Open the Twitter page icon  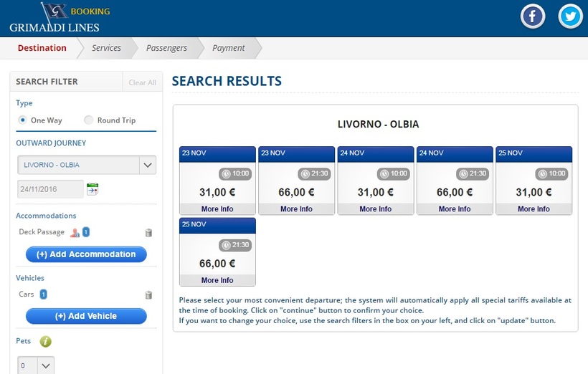click(571, 16)
